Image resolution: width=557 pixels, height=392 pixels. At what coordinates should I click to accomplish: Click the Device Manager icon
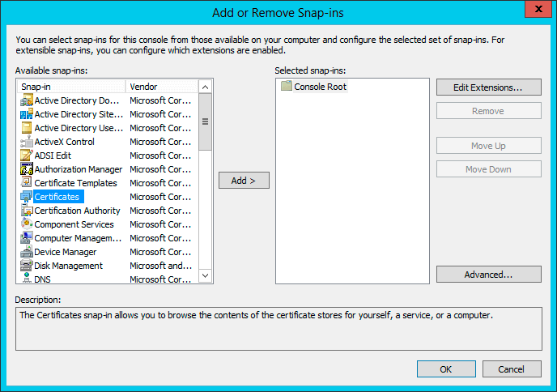pos(27,252)
